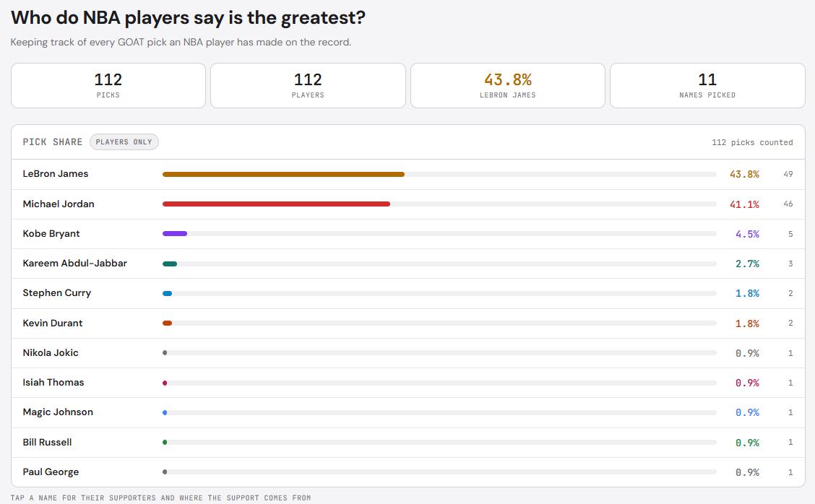
Task: Click Isiah Thomas's crimson dot marker
Action: (x=165, y=383)
